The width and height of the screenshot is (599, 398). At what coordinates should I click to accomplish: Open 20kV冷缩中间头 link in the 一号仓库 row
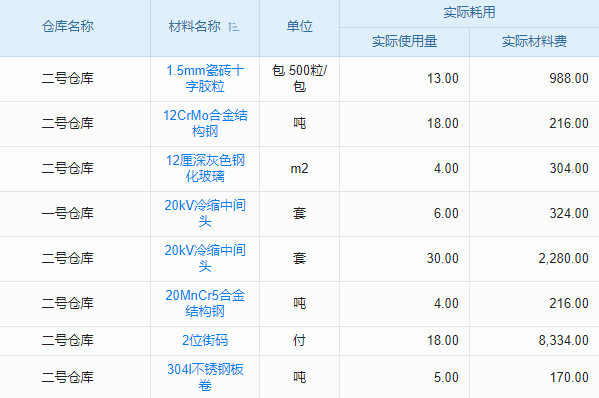(205, 213)
